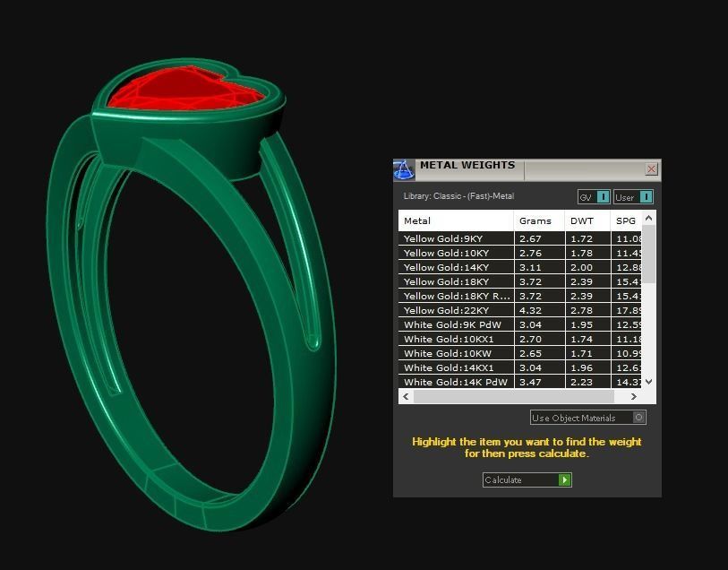This screenshot has width=728, height=570.
Task: Click the vertical scrollbar thumb
Action: click(649, 254)
